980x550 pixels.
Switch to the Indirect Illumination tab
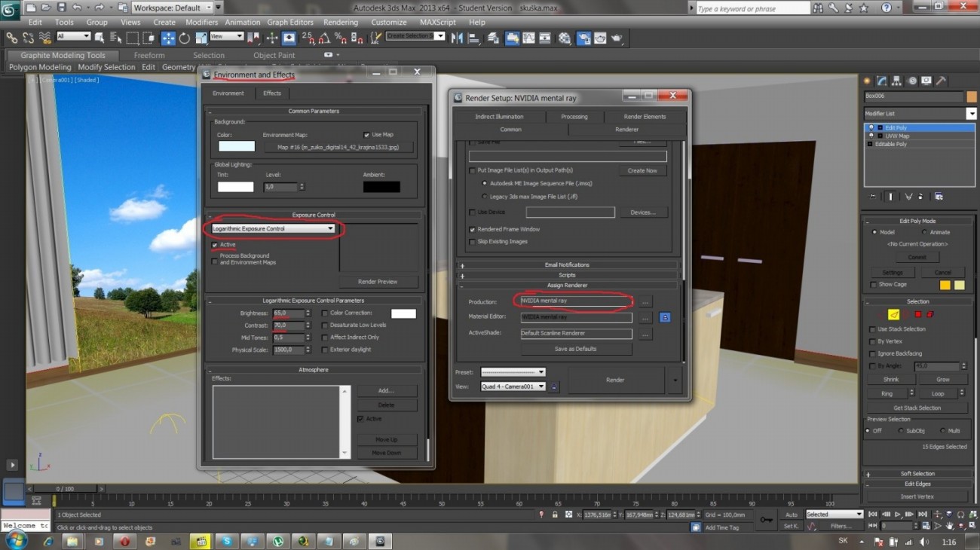click(x=499, y=117)
